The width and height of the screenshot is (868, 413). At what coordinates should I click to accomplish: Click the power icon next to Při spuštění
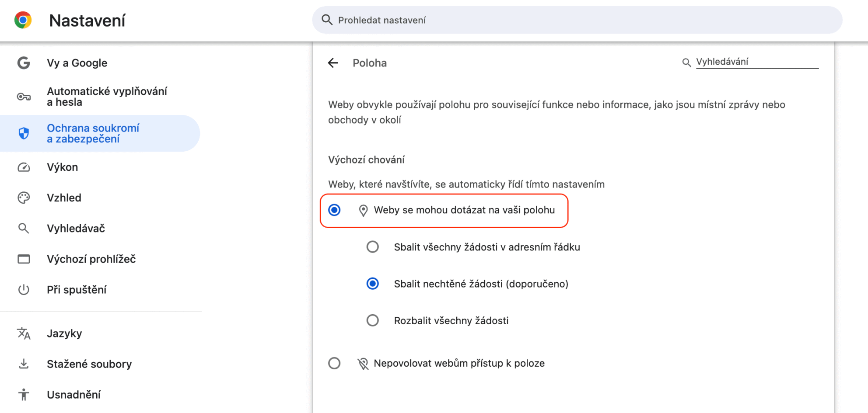24,290
